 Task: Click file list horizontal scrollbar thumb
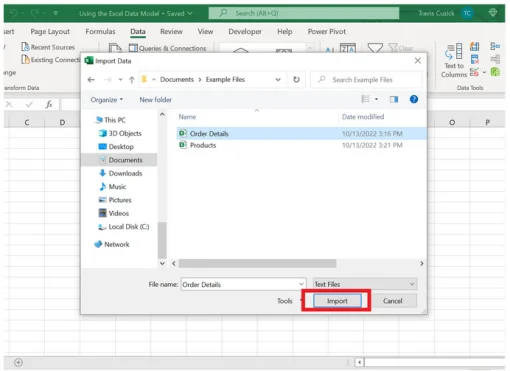point(257,263)
